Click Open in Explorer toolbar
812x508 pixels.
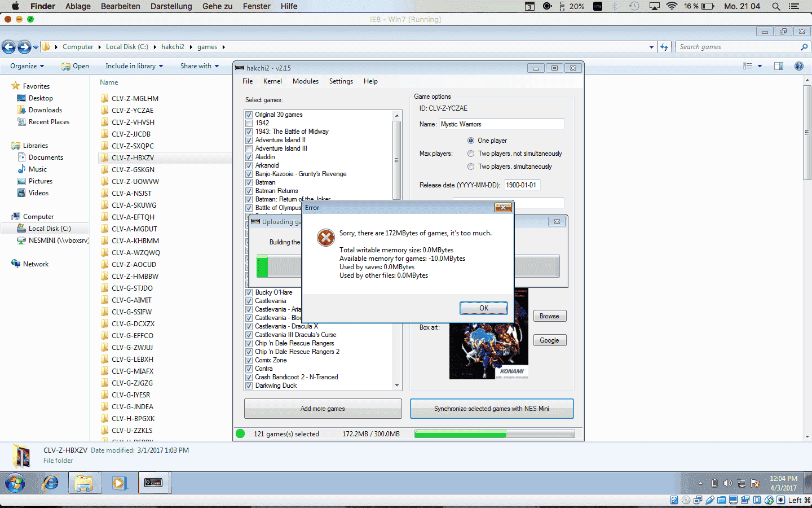76,66
